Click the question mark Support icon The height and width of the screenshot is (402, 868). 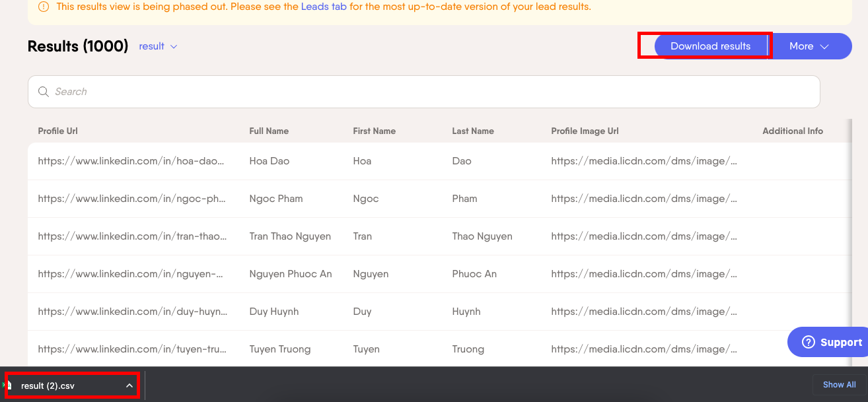808,342
